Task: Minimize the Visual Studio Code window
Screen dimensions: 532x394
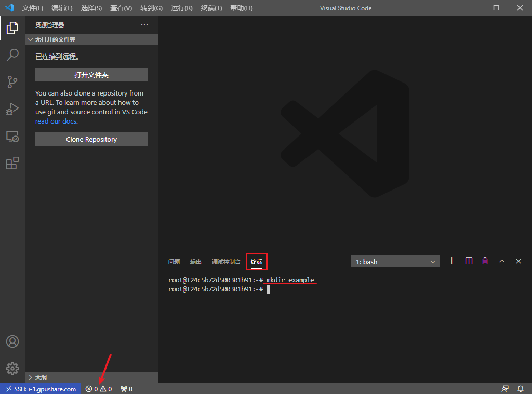Action: click(472, 8)
